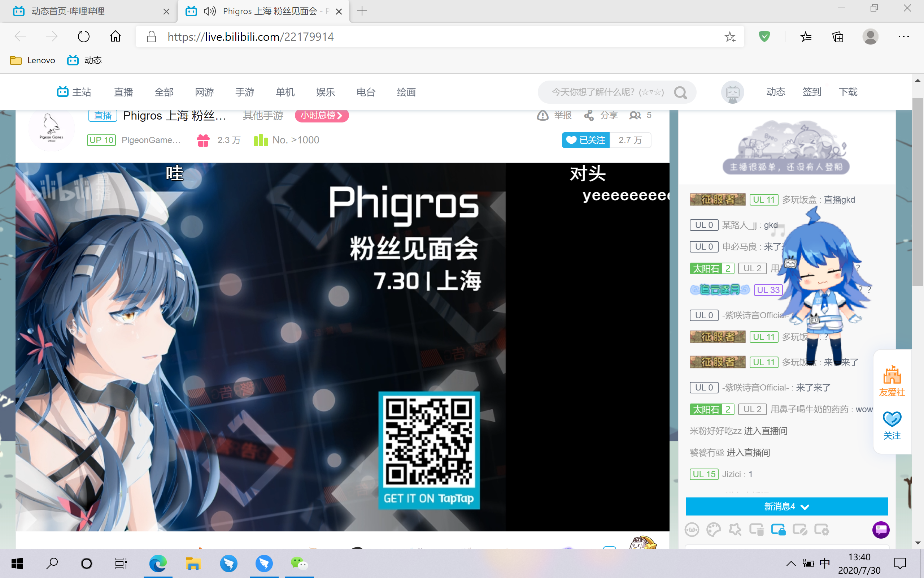Open browser profile avatar

pyautogui.click(x=870, y=37)
